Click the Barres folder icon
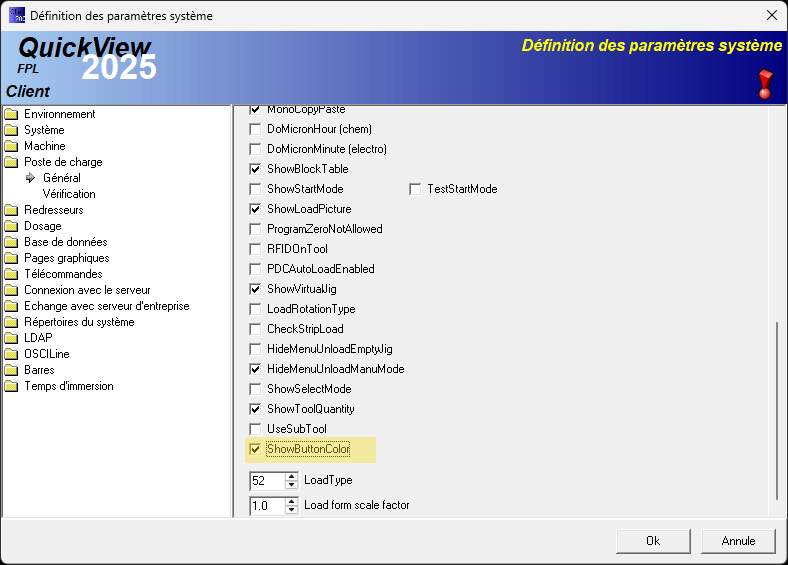Screen dimensions: 788x565 click(11, 370)
